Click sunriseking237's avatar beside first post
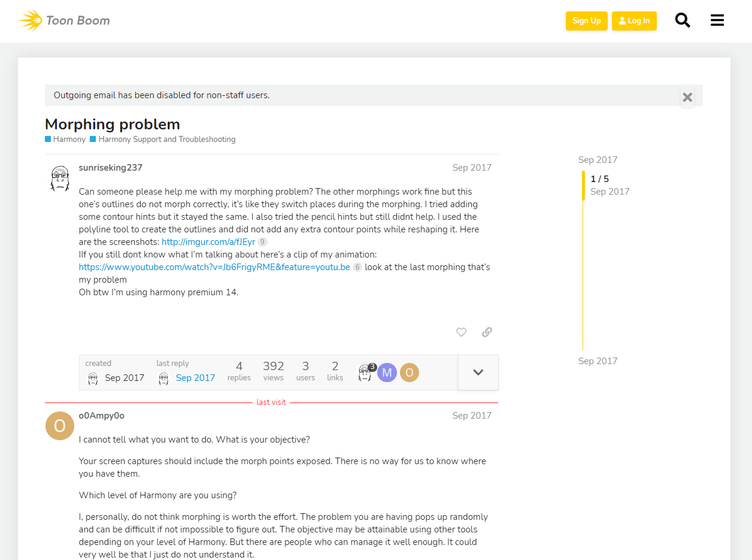 [x=60, y=178]
